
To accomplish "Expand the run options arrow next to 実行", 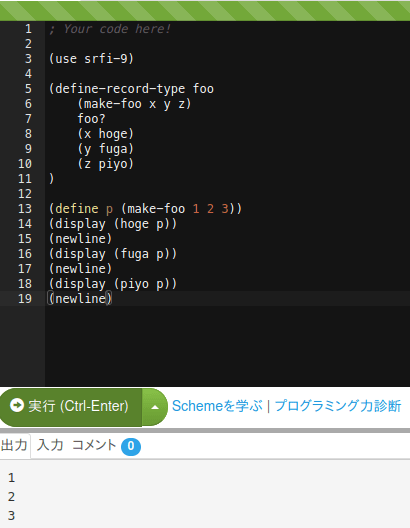I will (x=155, y=407).
